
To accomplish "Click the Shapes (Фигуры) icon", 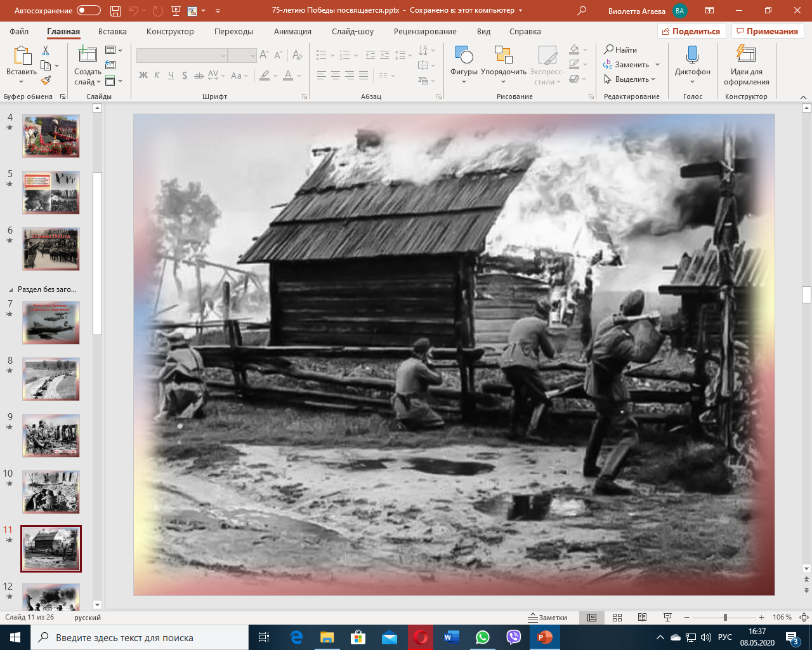I will (464, 56).
